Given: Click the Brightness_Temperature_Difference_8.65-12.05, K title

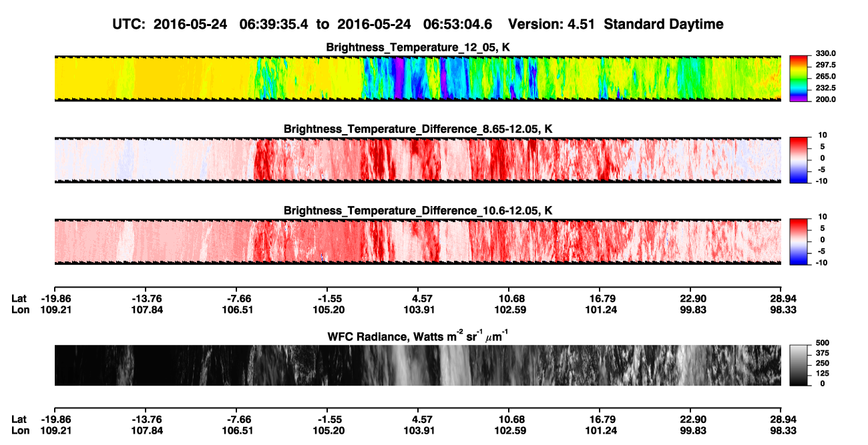Looking at the screenshot, I should (417, 129).
